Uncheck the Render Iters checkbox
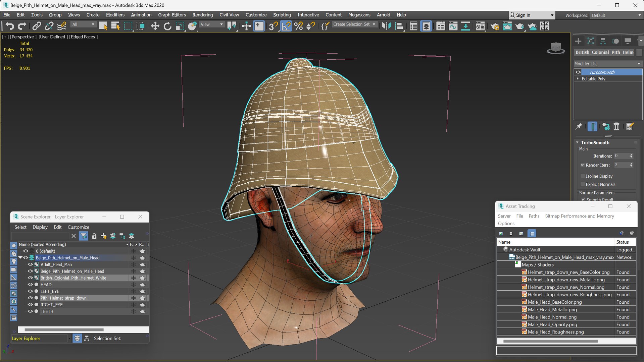This screenshot has width=644, height=362. (x=583, y=165)
